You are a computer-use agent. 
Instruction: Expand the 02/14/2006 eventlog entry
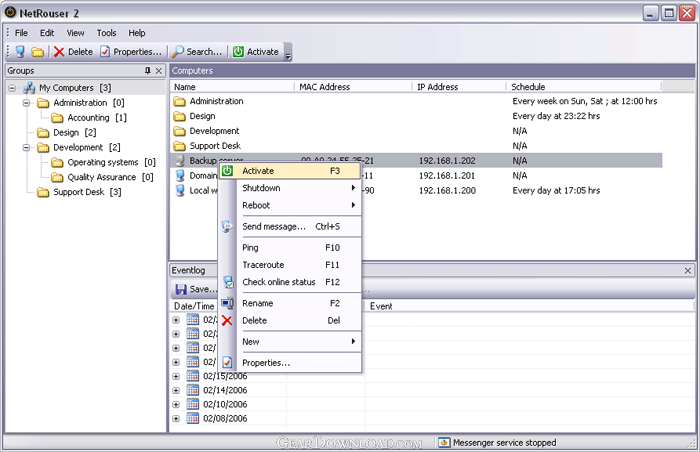(176, 390)
